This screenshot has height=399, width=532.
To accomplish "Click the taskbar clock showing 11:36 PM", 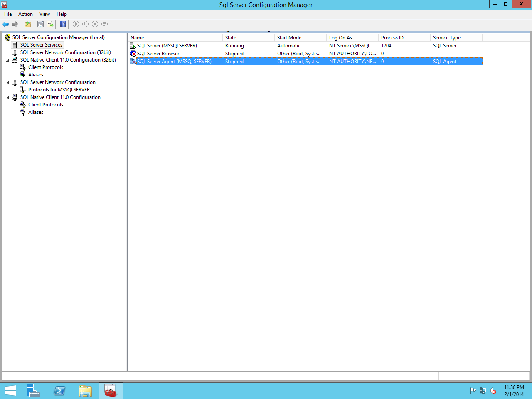I will click(514, 391).
